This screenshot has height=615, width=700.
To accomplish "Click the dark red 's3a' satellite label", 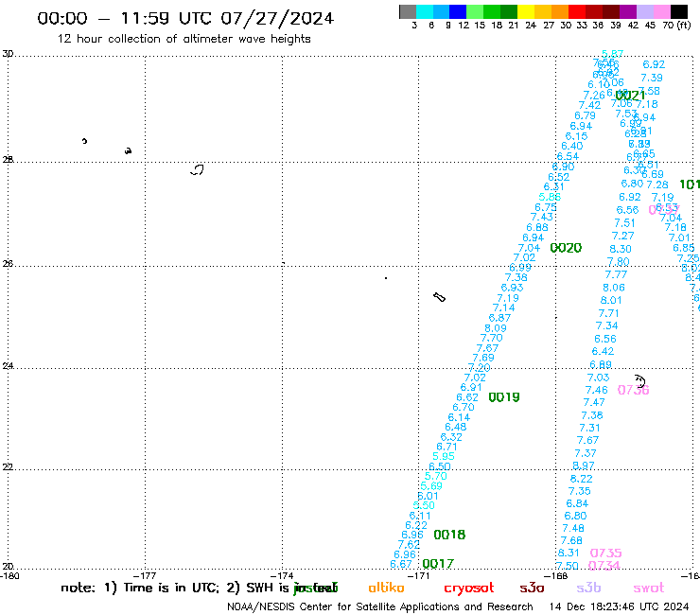I will [532, 589].
